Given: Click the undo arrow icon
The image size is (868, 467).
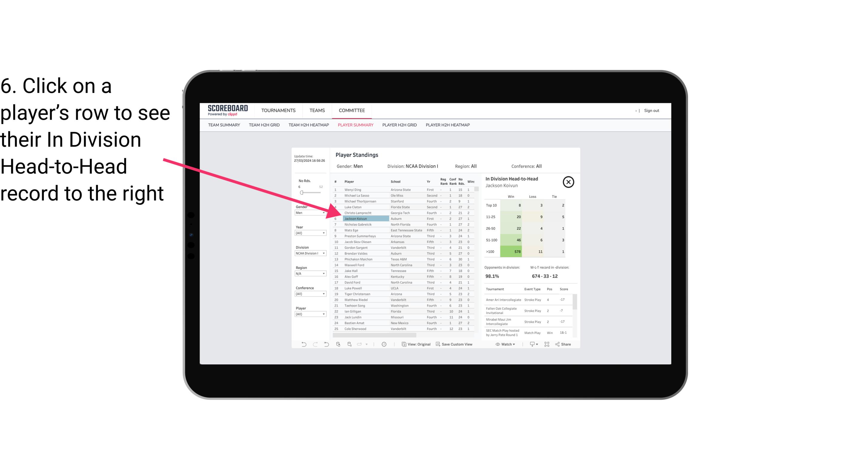Looking at the screenshot, I should click(303, 345).
